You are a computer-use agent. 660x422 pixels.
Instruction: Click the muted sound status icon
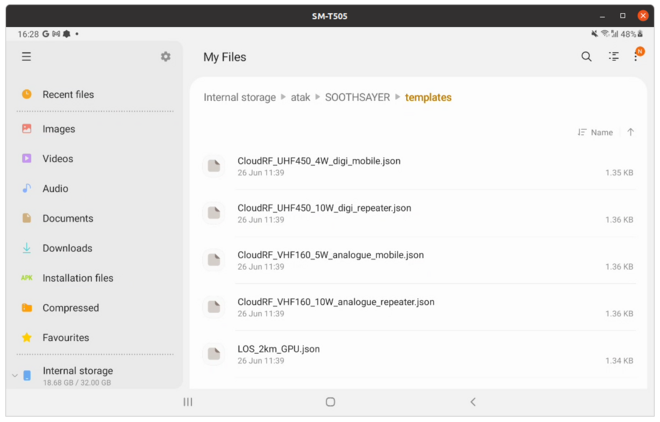[x=594, y=34]
